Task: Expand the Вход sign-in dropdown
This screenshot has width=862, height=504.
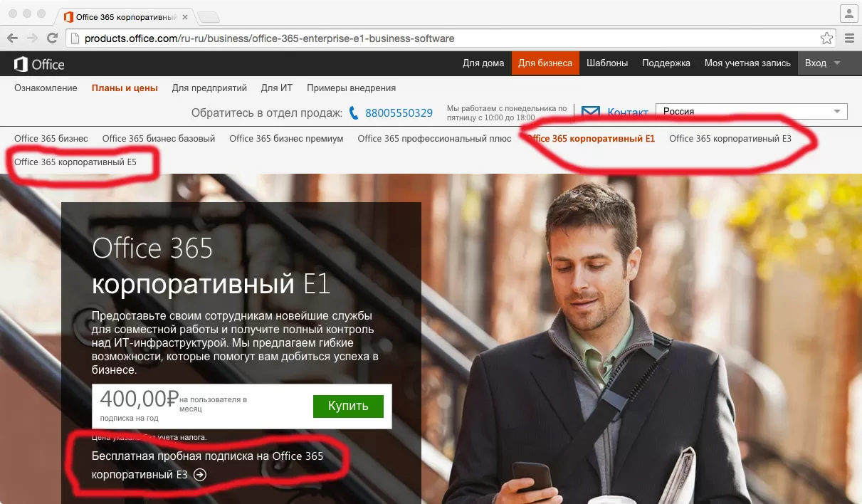Action: 822,63
